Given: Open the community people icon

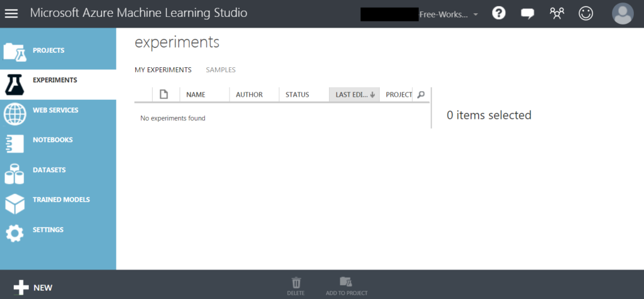Looking at the screenshot, I should tap(557, 14).
